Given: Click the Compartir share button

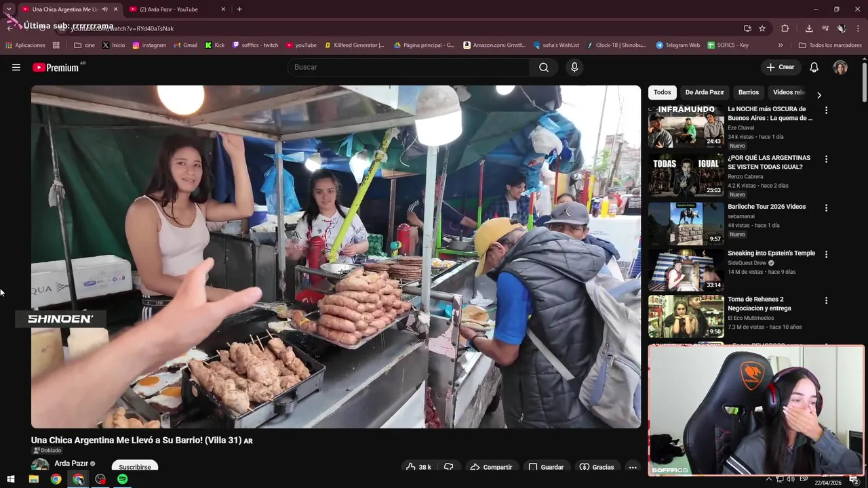Looking at the screenshot, I should pos(491,467).
